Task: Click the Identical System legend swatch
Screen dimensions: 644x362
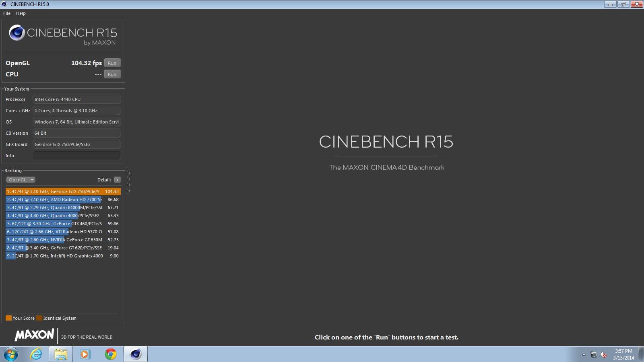Action: click(x=39, y=318)
